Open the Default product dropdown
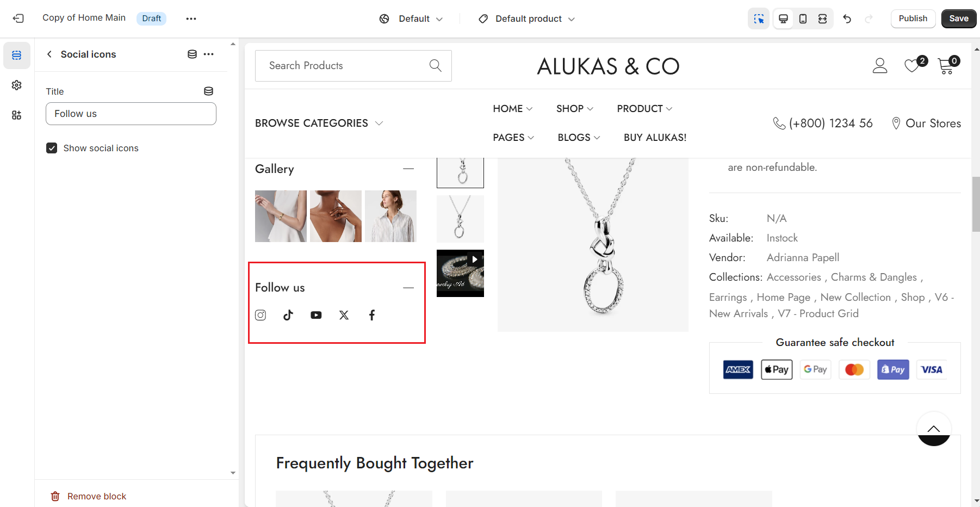The image size is (980, 507). click(526, 18)
